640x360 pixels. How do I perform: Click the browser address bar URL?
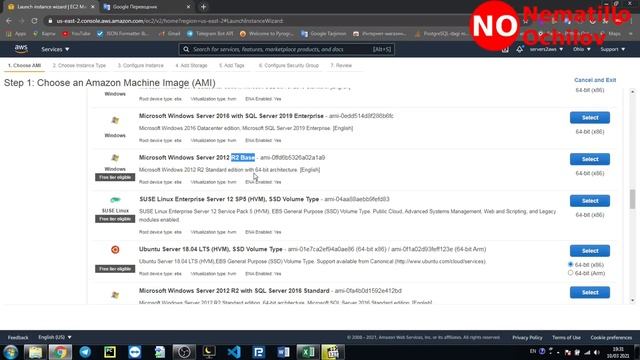coord(170,21)
